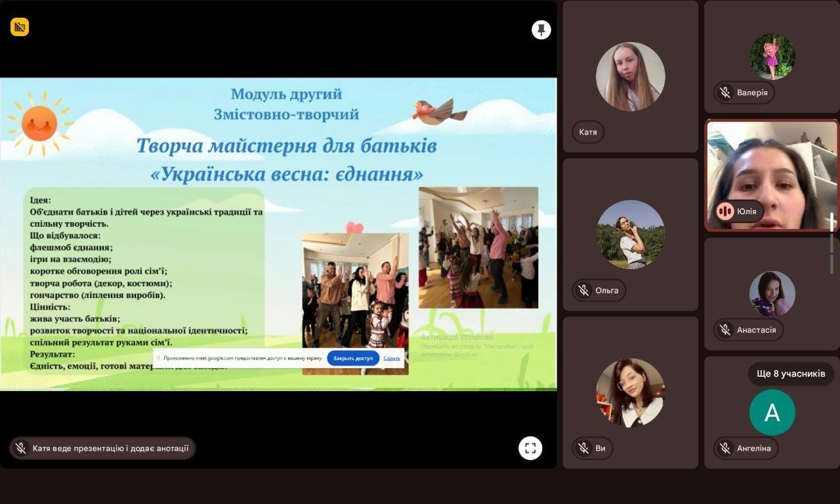
Task: Select Катя's round profile photo tile
Action: (630, 77)
